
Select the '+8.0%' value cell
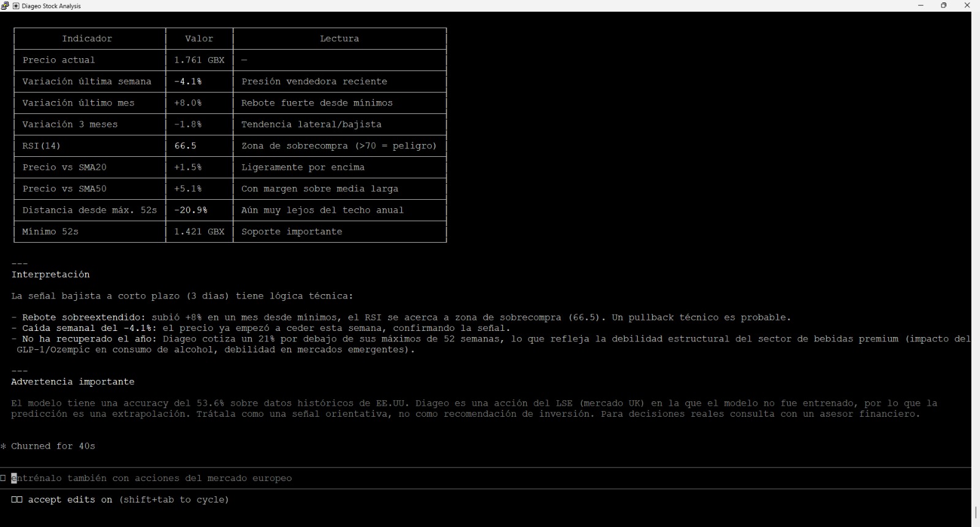[x=188, y=103]
